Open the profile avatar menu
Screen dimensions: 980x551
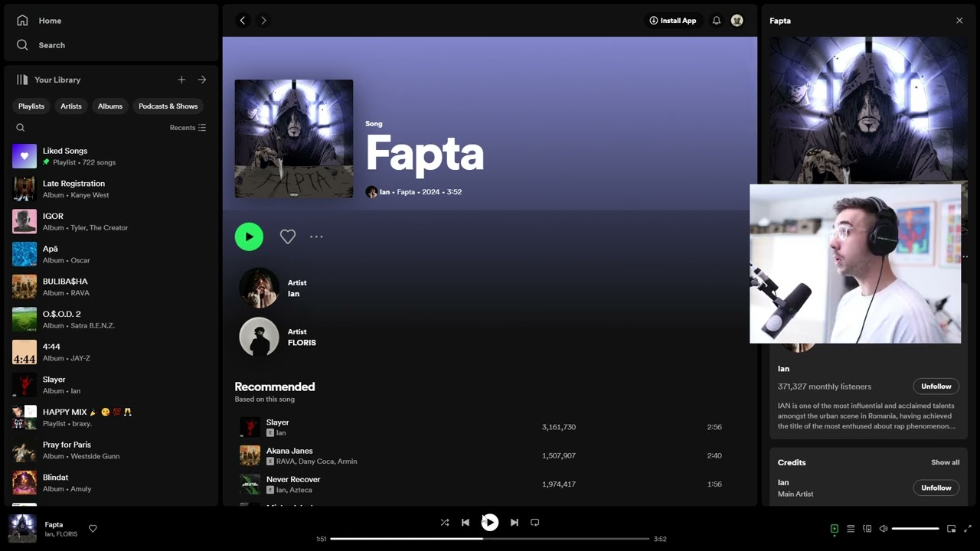(x=737, y=21)
